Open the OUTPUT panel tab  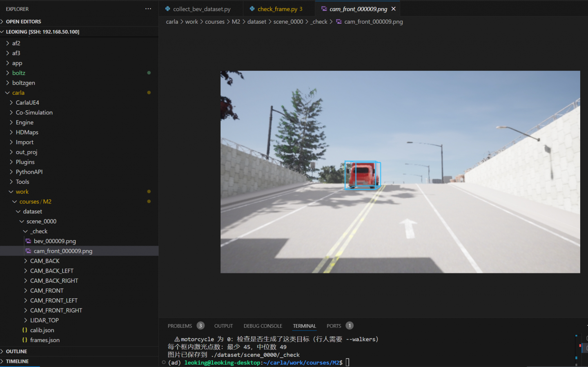tap(224, 326)
